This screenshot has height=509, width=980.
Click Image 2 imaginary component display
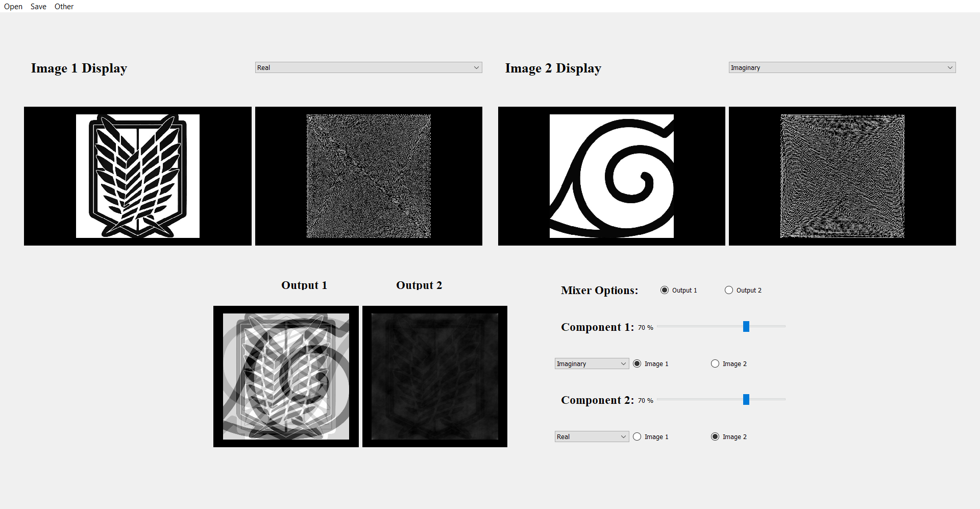click(x=842, y=176)
